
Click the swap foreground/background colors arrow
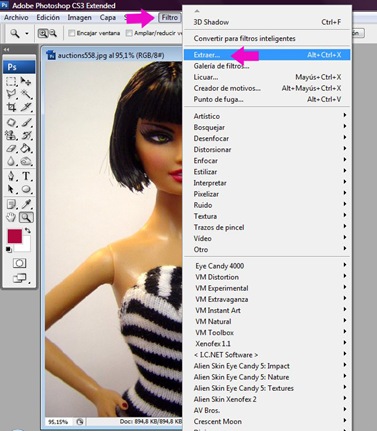[x=28, y=231]
